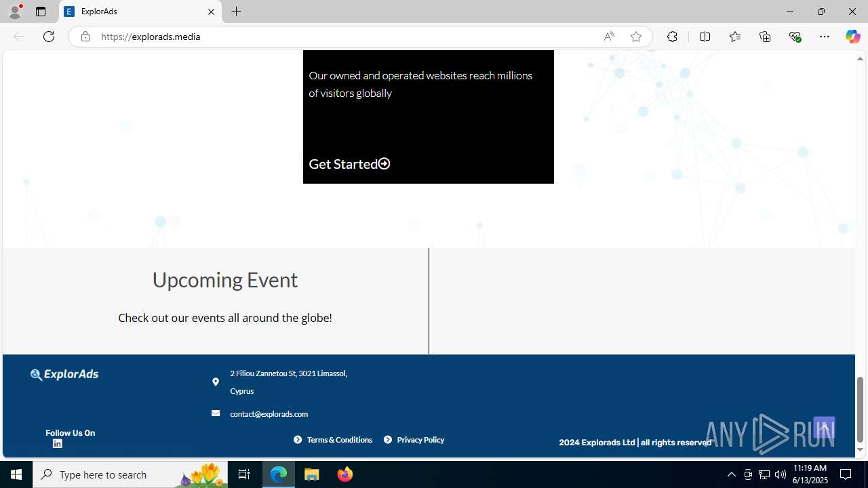
Task: Click the ExplorAds footer logo
Action: (64, 374)
